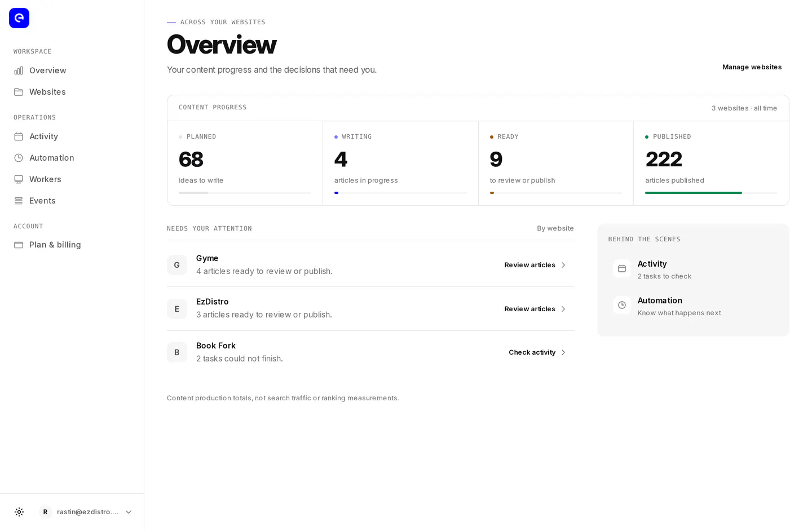
Task: Click the Gyme G avatar tile
Action: click(177, 265)
